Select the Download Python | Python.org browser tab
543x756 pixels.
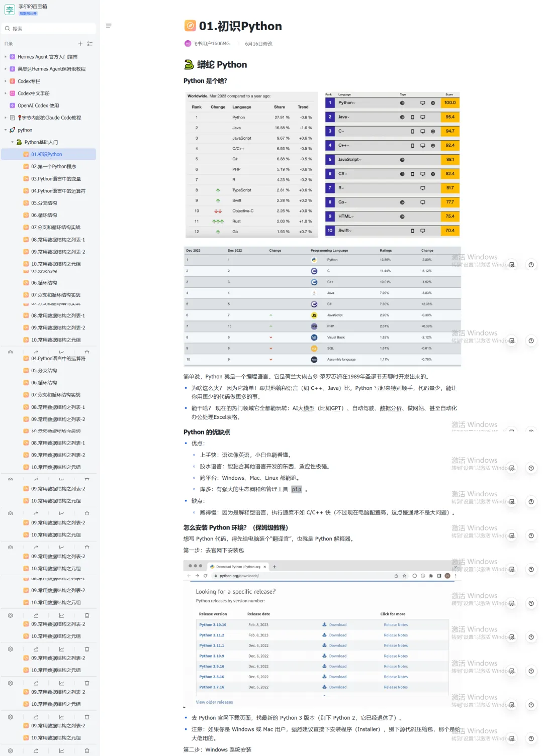238,567
